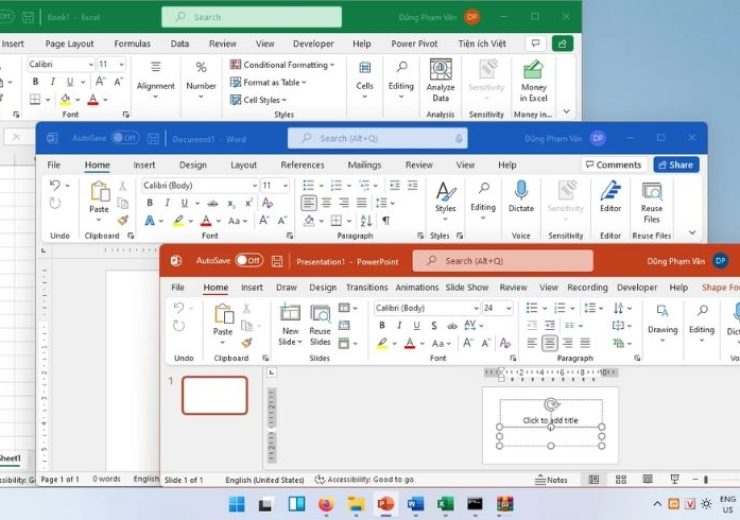Toggle Underline in PowerPoint Font group

pyautogui.click(x=416, y=325)
